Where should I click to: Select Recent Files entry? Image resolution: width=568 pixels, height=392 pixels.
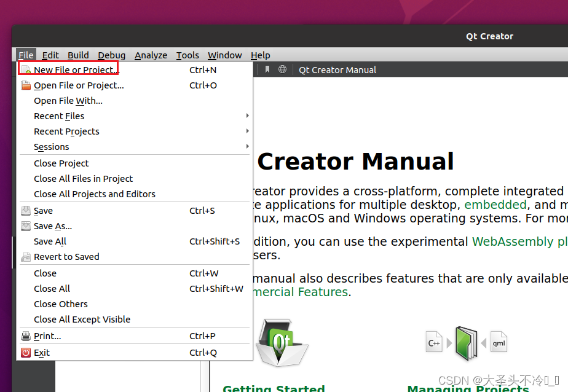135,116
